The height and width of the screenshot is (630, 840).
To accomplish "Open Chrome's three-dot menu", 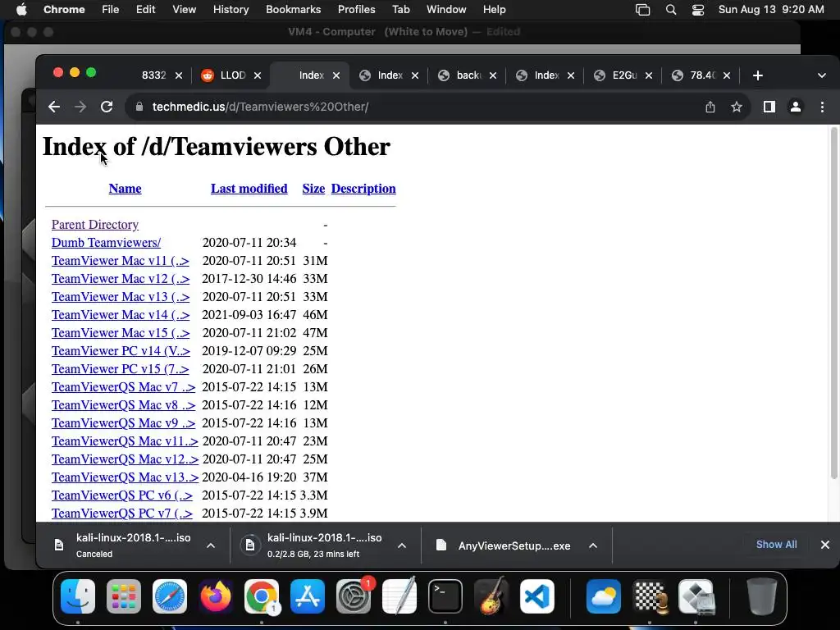I will (x=822, y=107).
